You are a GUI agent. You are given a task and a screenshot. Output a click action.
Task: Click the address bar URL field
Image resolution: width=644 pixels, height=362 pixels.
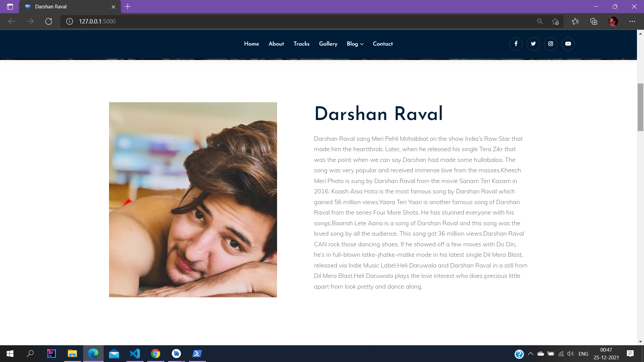(268, 21)
